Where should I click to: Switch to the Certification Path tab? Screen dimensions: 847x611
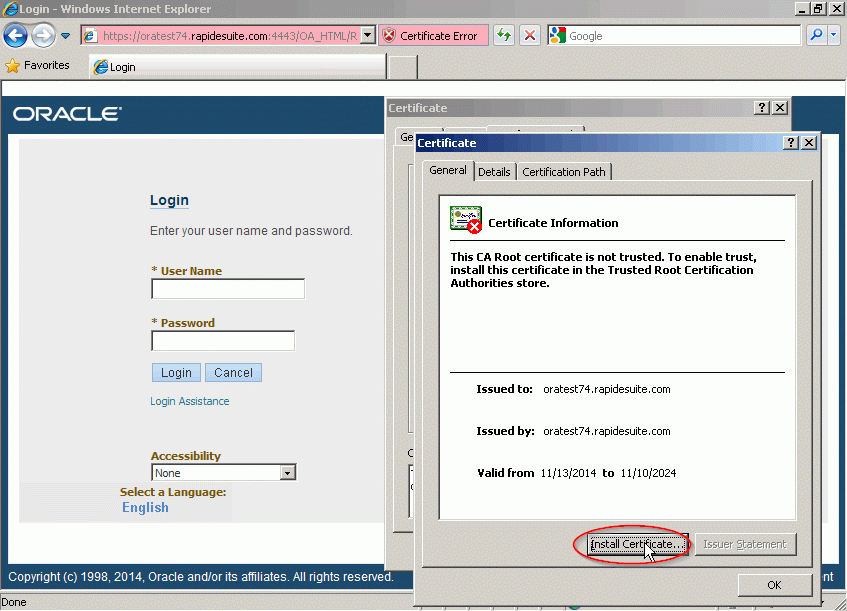[x=563, y=172]
